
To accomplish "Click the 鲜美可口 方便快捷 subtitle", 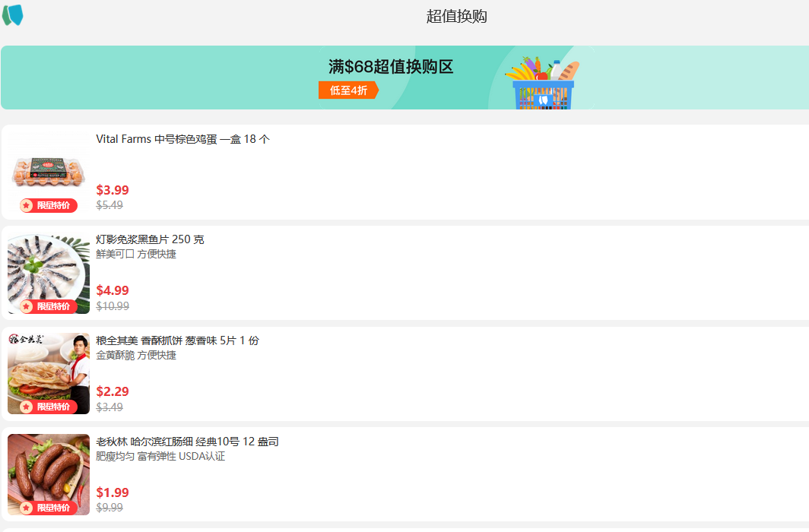I will point(136,254).
